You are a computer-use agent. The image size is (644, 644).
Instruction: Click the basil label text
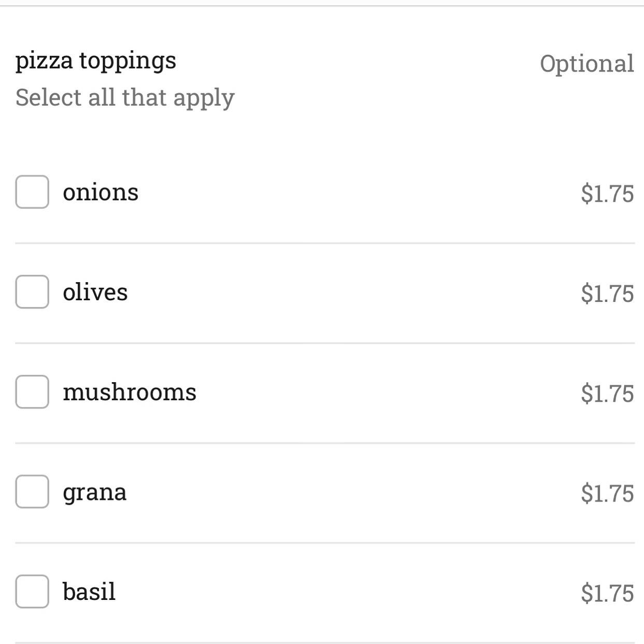pyautogui.click(x=89, y=592)
